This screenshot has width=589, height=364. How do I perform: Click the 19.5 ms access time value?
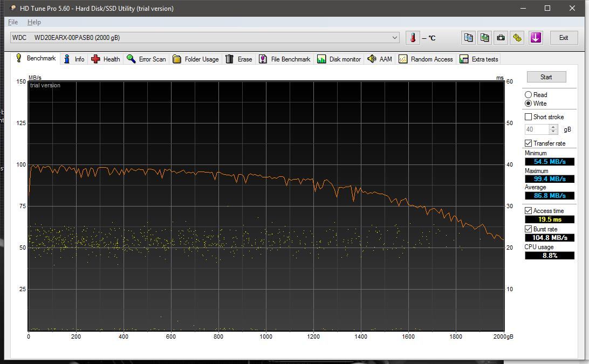click(x=550, y=219)
